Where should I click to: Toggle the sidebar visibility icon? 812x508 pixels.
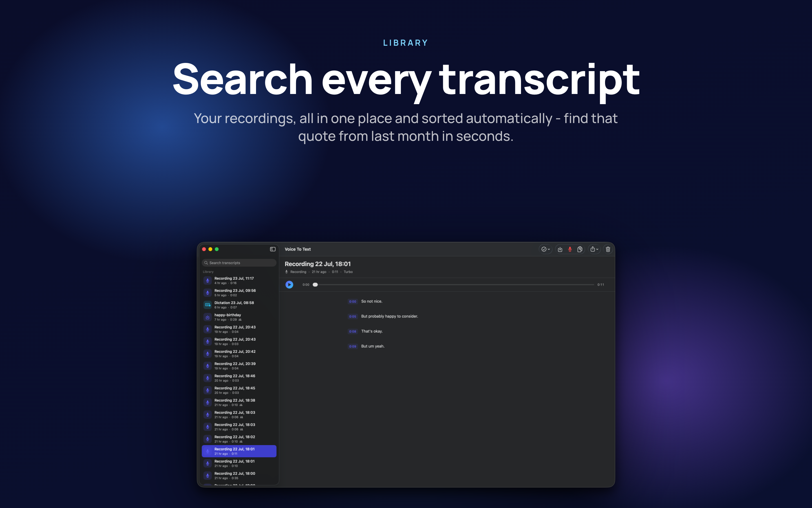[272, 249]
